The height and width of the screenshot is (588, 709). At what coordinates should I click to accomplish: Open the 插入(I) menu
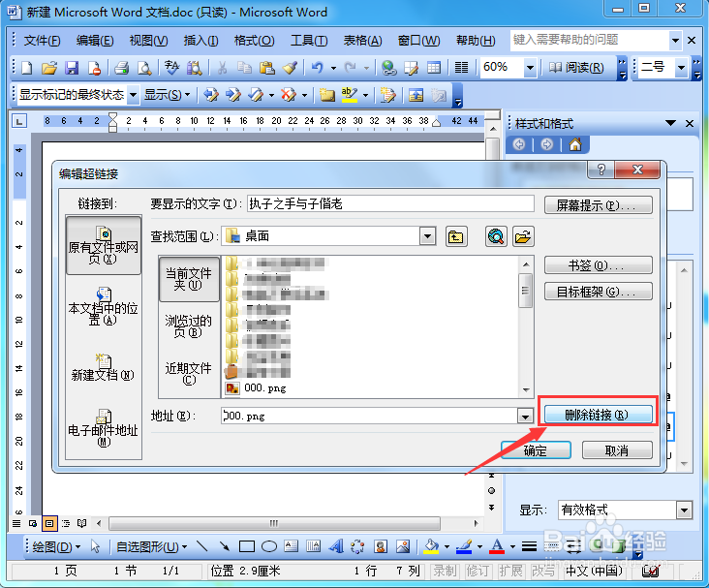click(x=200, y=41)
